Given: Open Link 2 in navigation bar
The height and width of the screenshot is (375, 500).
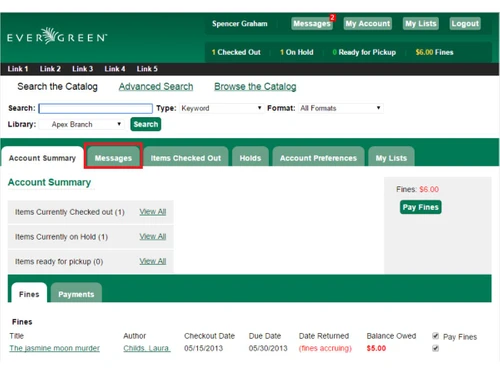Looking at the screenshot, I should pos(50,69).
